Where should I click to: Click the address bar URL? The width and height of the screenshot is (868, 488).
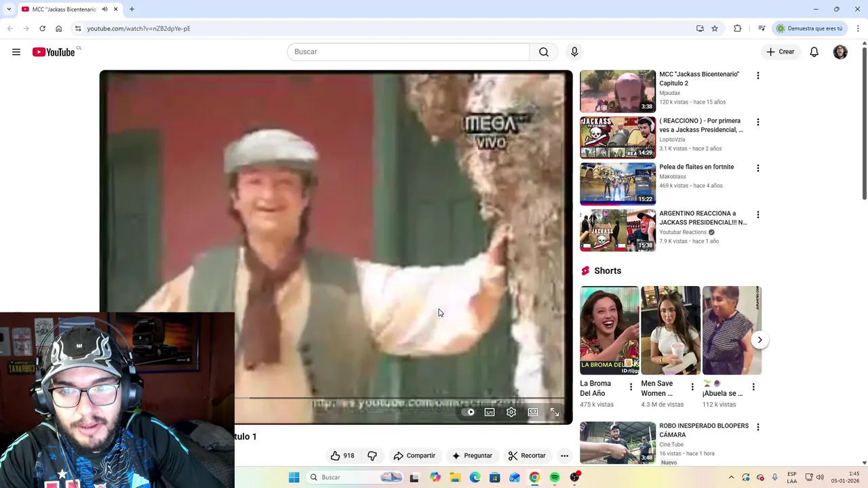[x=138, y=28]
